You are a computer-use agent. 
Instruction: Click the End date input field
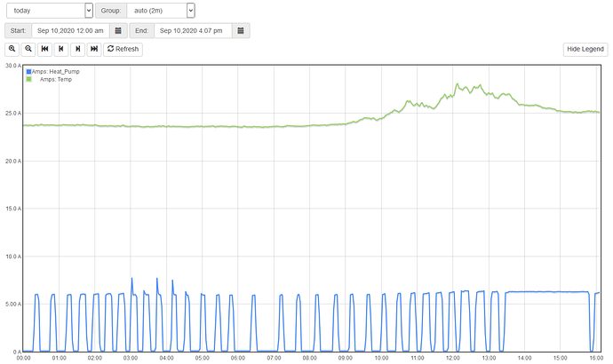(x=193, y=30)
